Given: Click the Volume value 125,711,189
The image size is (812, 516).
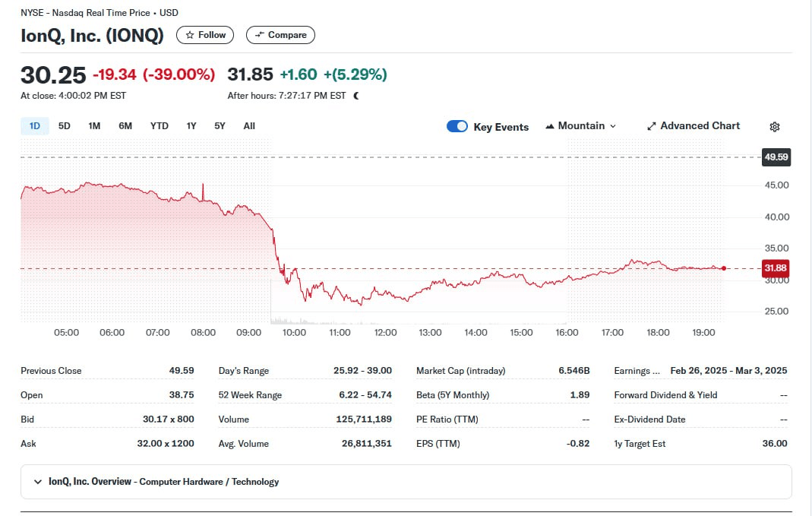Looking at the screenshot, I should click(x=364, y=419).
